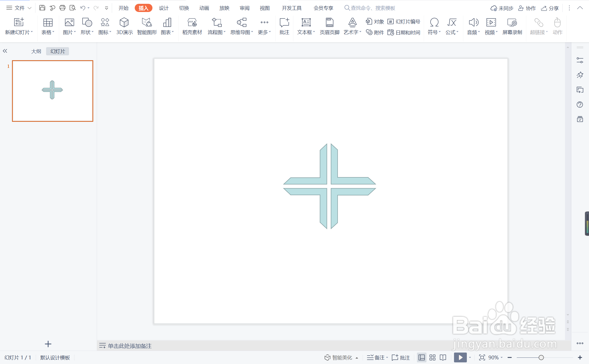The width and height of the screenshot is (589, 364).
Task: Open the 文件 file menu dropdown
Action: point(19,8)
